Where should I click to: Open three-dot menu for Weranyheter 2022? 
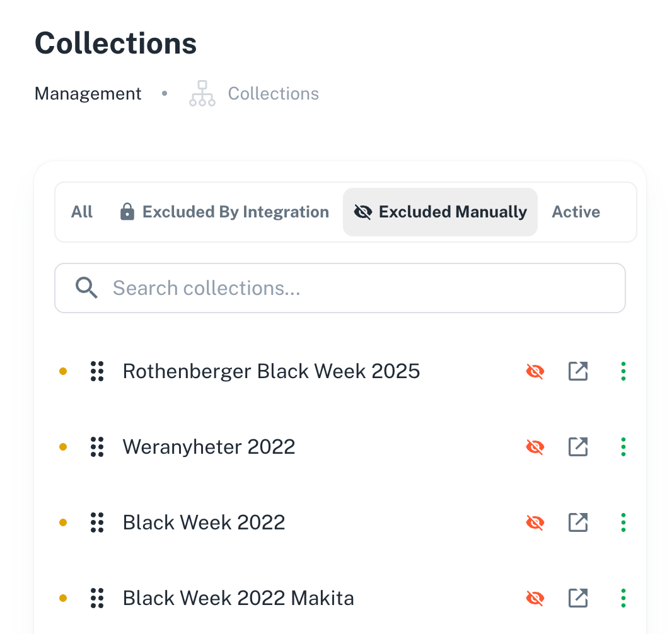click(x=623, y=447)
